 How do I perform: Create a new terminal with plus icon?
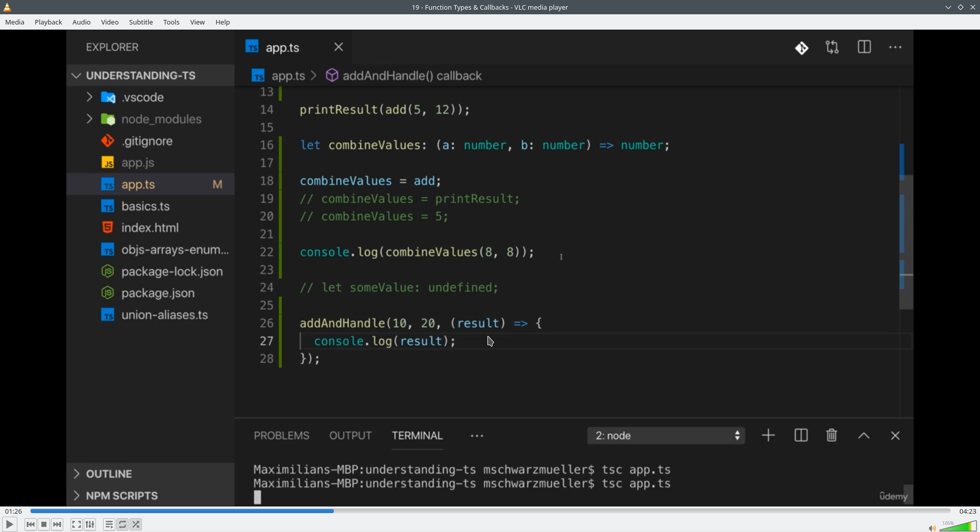769,435
